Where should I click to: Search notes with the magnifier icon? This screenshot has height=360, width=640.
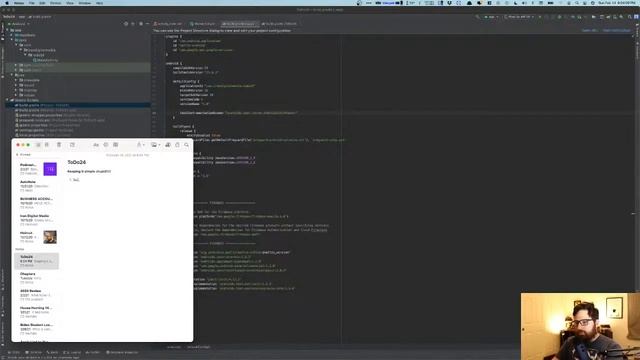pyautogui.click(x=187, y=145)
